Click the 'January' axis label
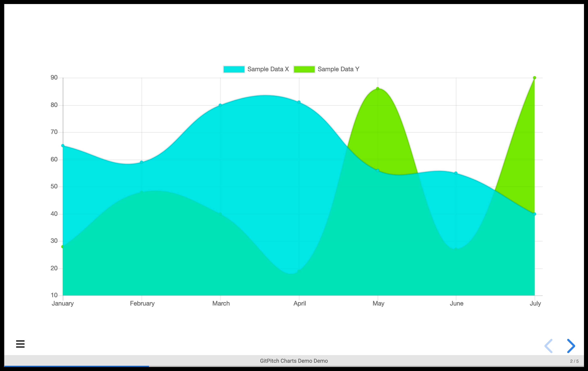This screenshot has height=371, width=588. click(63, 303)
